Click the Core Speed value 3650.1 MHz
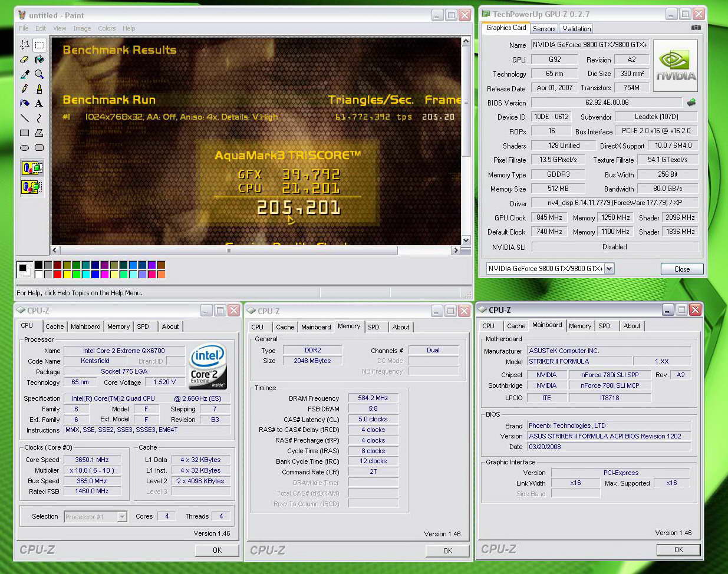The image size is (728, 574). (92, 460)
